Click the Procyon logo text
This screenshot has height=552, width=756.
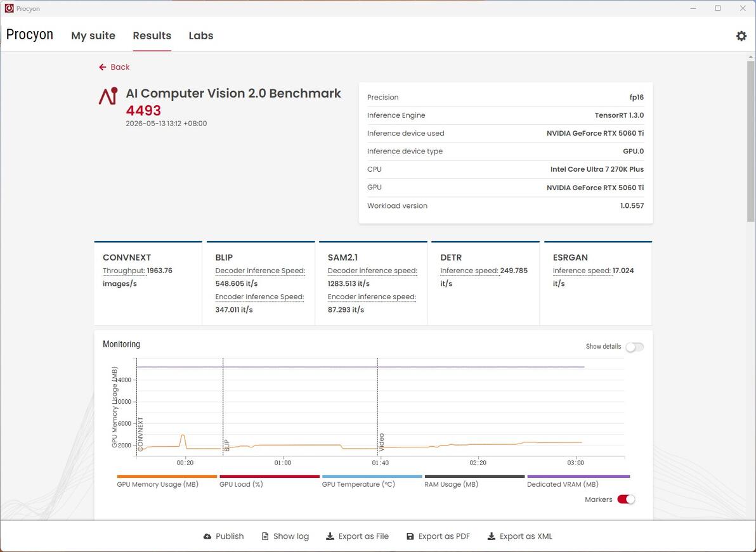click(29, 35)
